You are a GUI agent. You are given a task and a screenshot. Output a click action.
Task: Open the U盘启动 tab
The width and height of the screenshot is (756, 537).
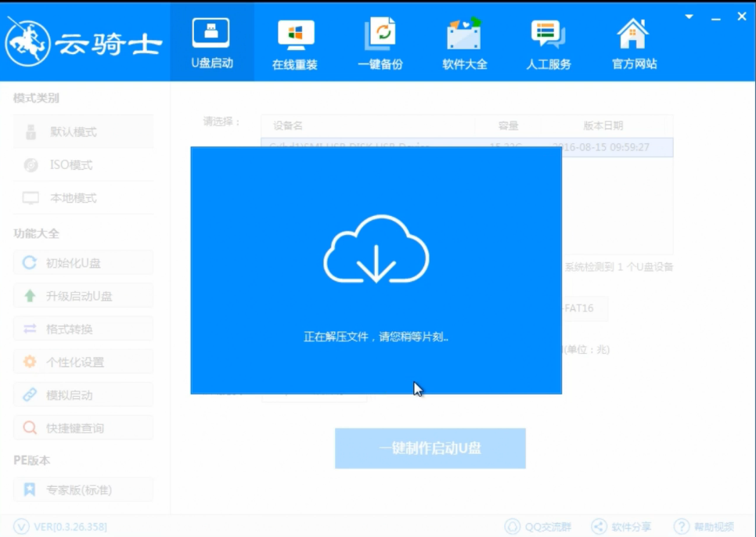pyautogui.click(x=211, y=43)
